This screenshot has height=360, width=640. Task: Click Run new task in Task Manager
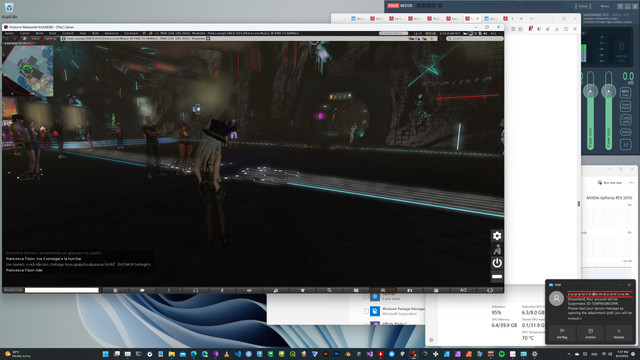(x=610, y=182)
